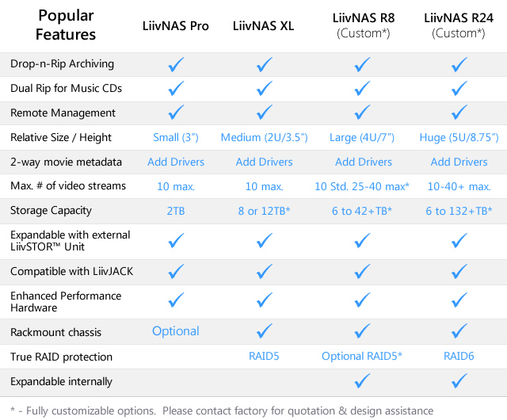Viewport: 507px width, 420px height.
Task: Select the LiivNAS Pro column header
Action: [x=176, y=26]
